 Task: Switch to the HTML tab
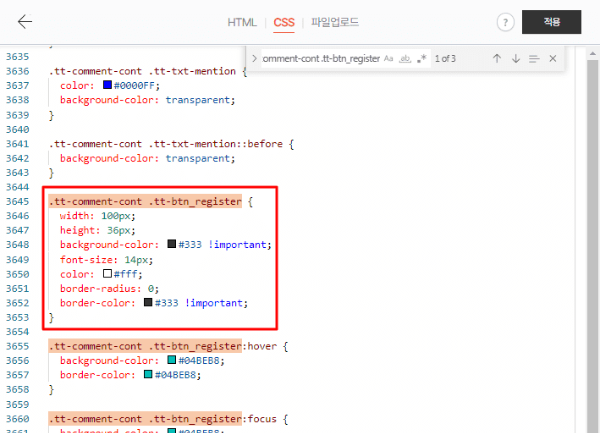click(x=242, y=23)
